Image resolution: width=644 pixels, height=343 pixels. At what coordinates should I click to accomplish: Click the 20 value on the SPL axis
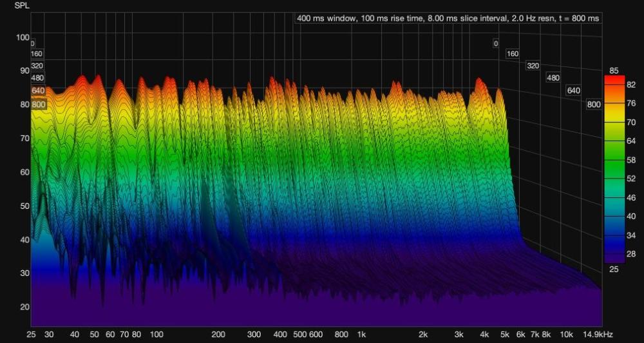click(x=25, y=307)
